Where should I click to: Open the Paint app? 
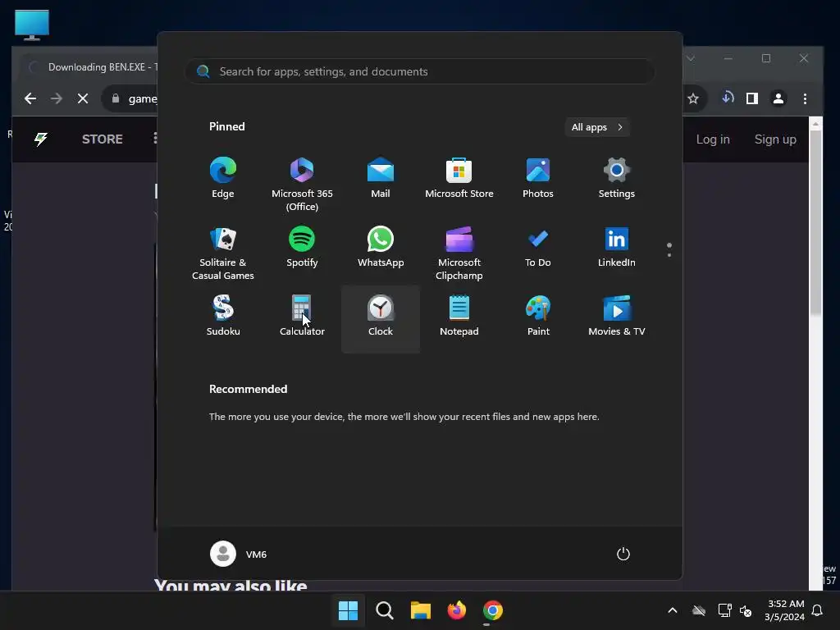538,316
